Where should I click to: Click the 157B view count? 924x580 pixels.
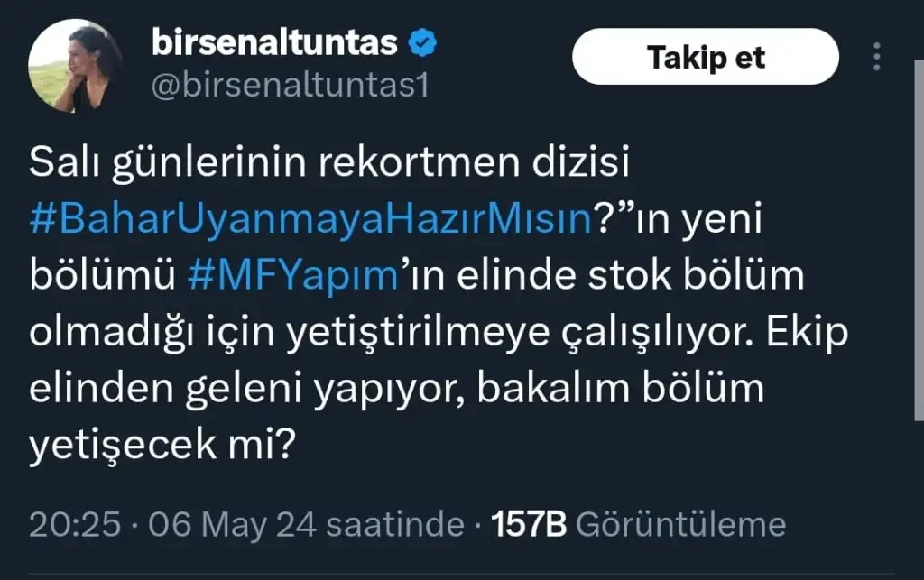(x=527, y=525)
